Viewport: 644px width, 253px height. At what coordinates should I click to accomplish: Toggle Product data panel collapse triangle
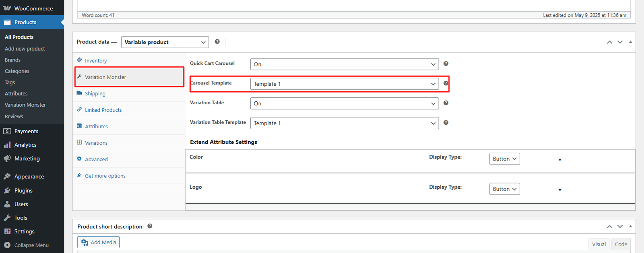pyautogui.click(x=630, y=42)
